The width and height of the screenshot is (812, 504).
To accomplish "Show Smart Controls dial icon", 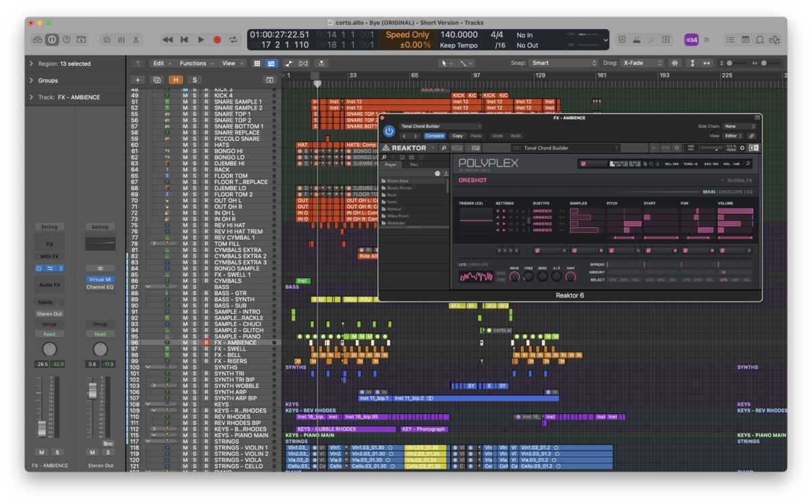I will point(107,40).
